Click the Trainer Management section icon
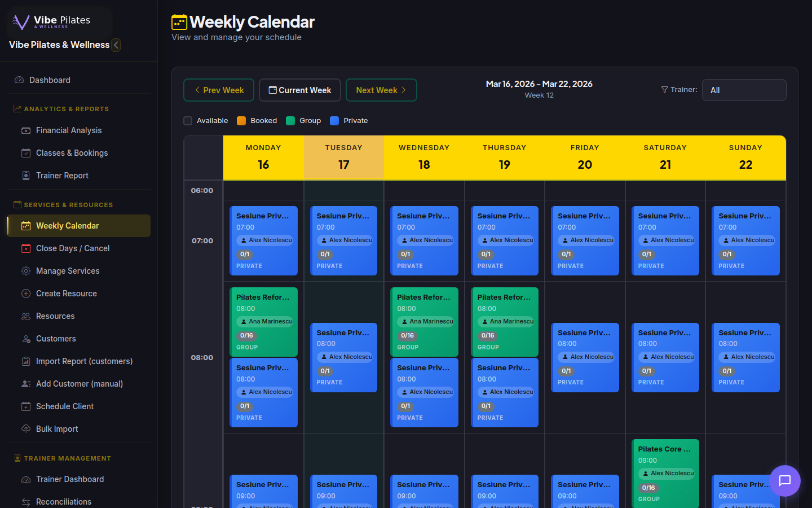 click(17, 458)
